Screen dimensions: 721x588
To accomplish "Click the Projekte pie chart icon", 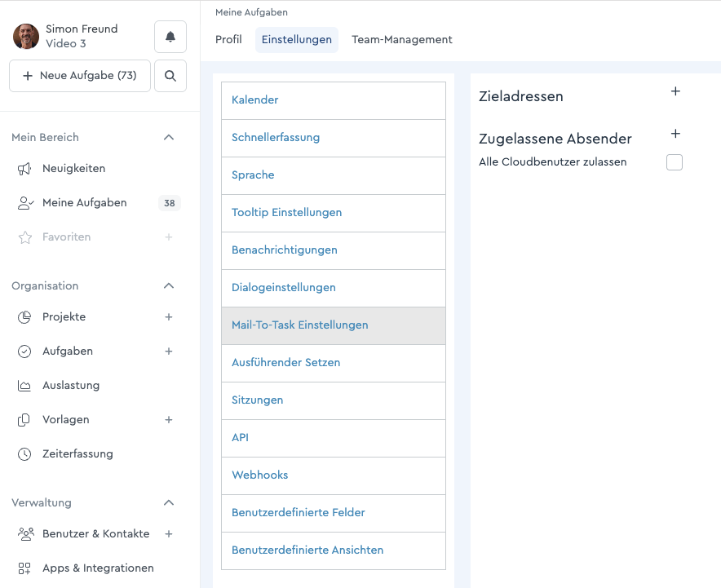I will (x=24, y=317).
